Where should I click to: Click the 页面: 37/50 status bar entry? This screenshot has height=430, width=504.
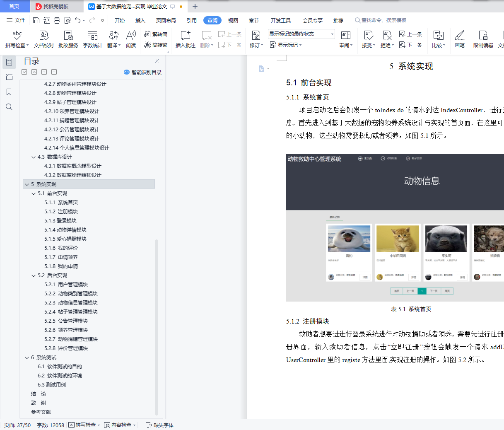coord(17,425)
